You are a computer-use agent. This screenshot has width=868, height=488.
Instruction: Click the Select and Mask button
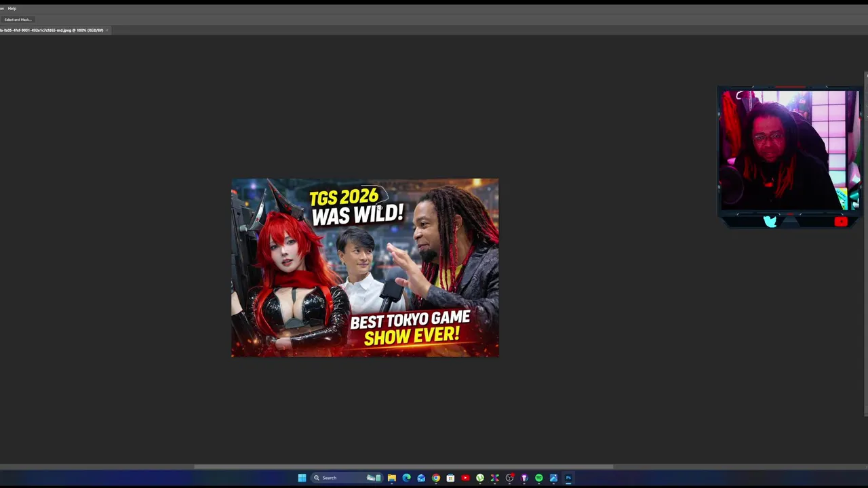tap(18, 20)
